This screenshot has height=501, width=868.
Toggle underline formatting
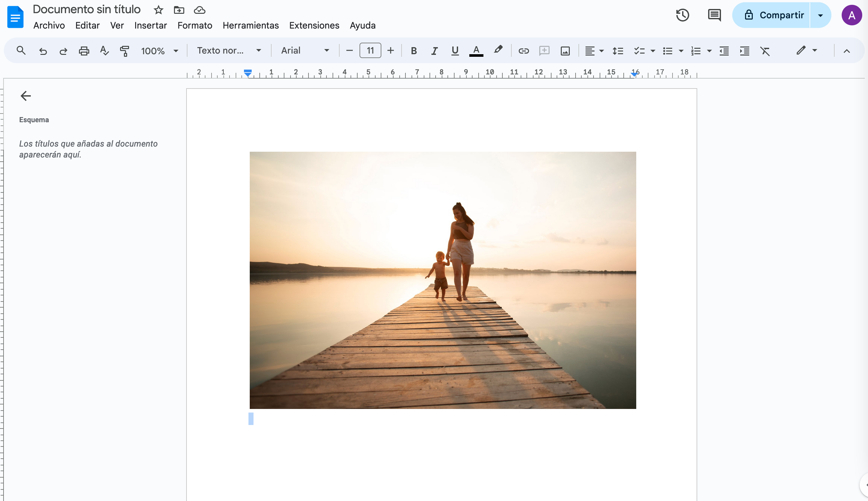455,51
